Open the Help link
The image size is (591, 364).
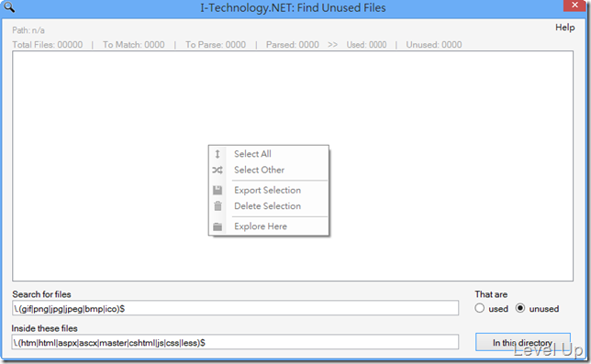(564, 28)
